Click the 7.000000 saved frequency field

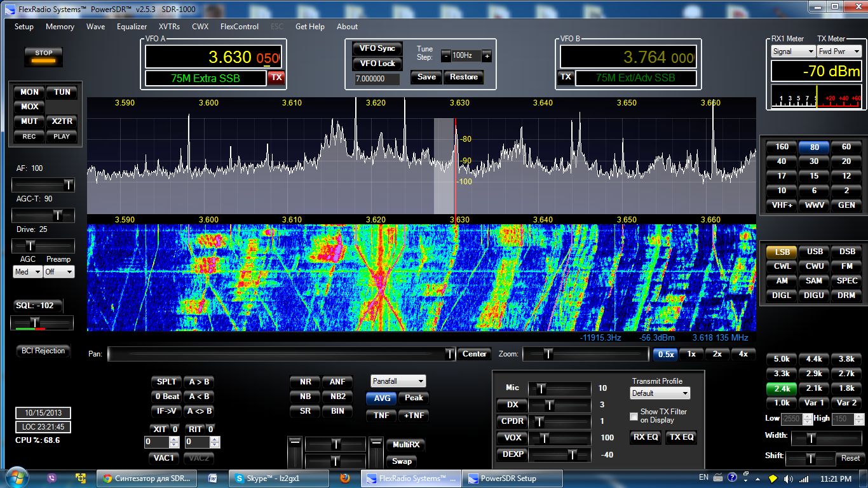377,79
